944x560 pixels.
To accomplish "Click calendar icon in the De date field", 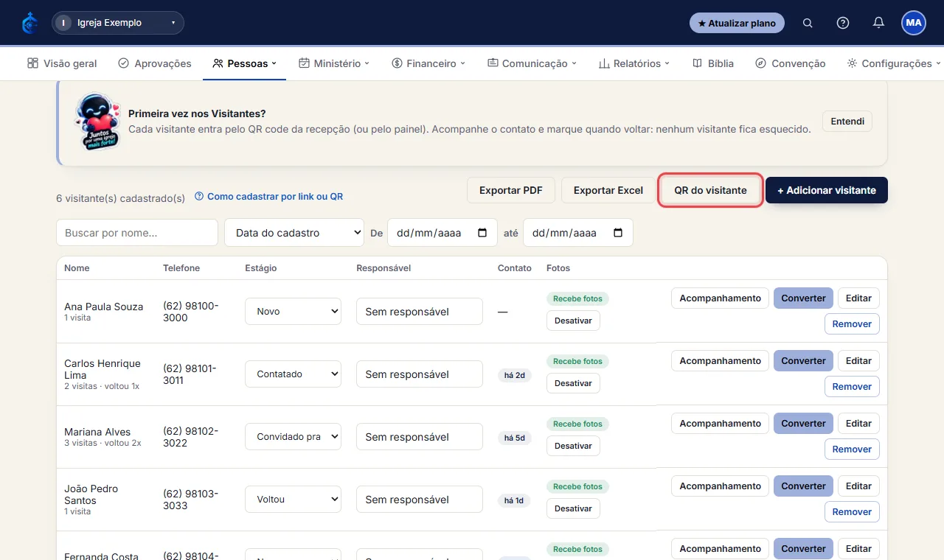I will coord(482,233).
